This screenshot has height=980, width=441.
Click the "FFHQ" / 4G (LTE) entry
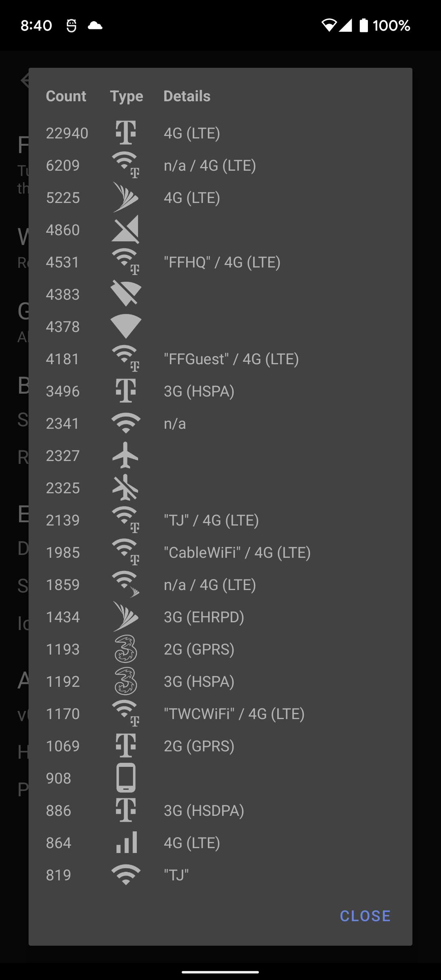[222, 262]
